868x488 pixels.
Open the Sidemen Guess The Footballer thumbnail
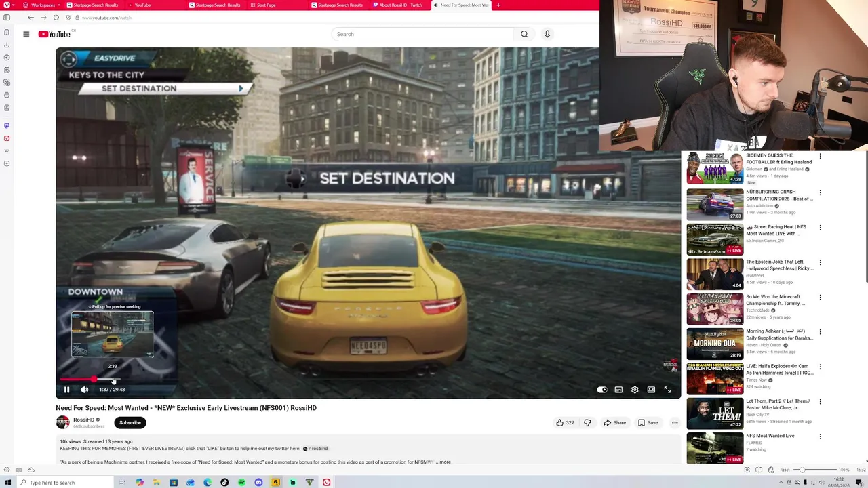[715, 168]
